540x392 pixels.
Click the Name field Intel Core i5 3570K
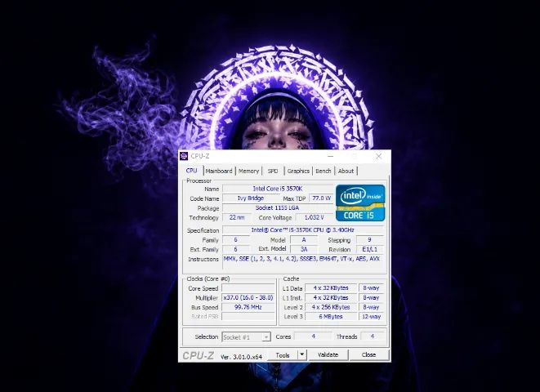278,189
